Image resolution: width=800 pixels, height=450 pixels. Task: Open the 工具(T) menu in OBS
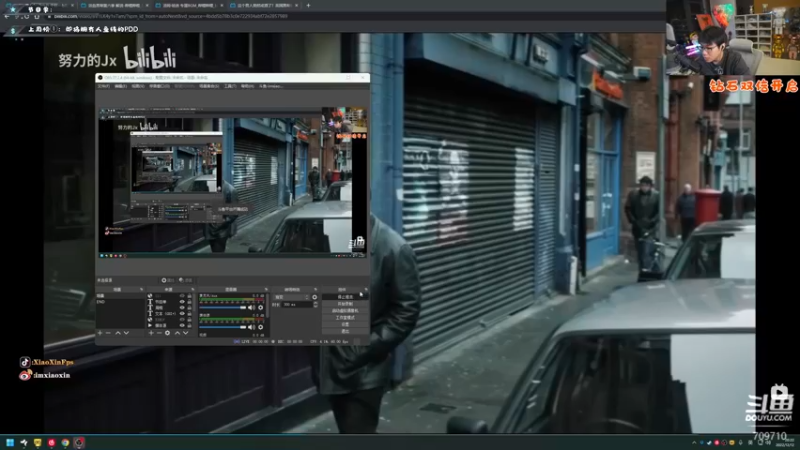(x=230, y=86)
